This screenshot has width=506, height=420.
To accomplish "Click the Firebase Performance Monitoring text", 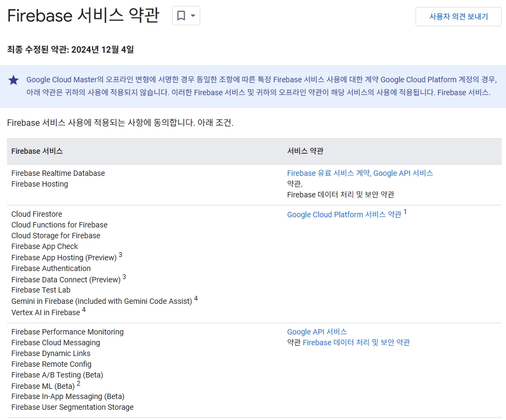I will [x=67, y=332].
